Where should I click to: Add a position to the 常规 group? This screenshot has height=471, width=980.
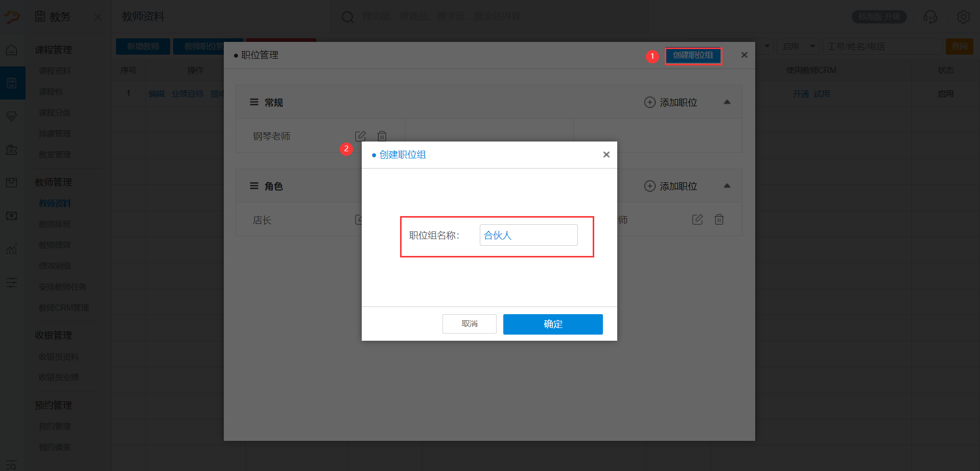point(671,102)
